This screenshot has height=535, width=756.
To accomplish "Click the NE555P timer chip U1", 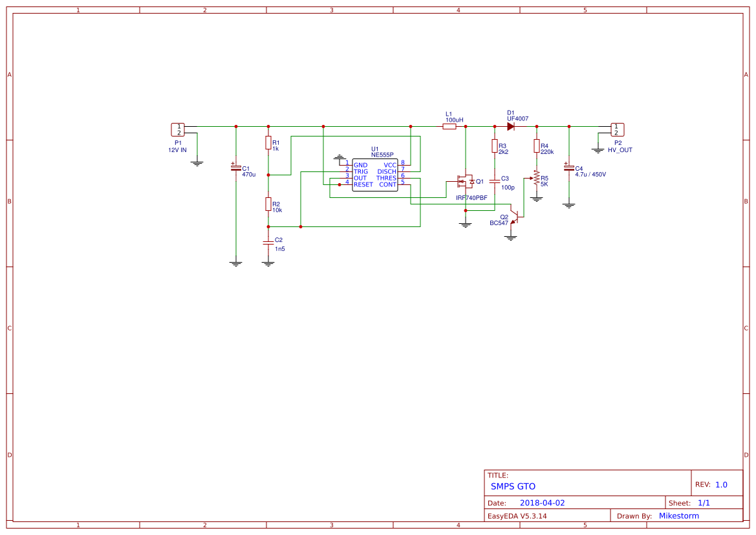I will coord(374,175).
